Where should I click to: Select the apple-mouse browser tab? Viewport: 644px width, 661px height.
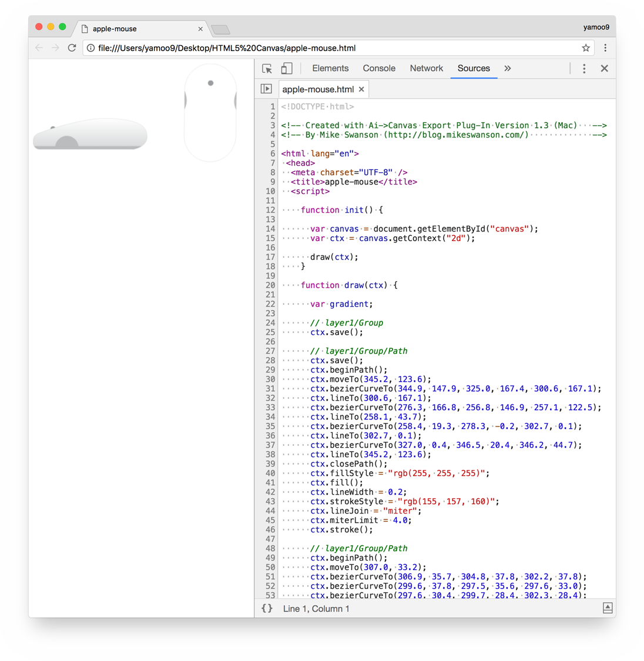tap(139, 29)
